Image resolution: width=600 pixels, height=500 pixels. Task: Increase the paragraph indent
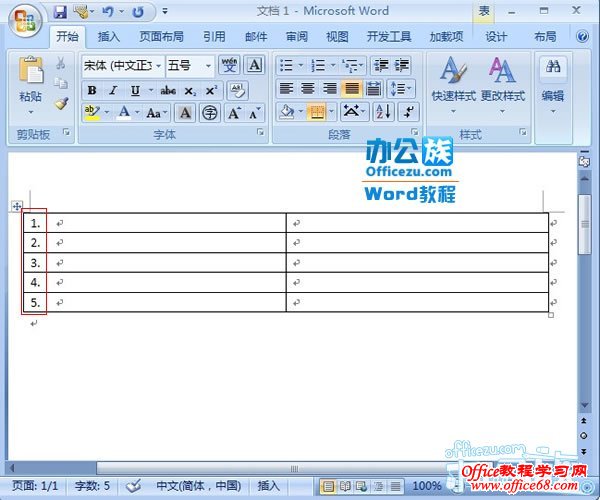401,65
